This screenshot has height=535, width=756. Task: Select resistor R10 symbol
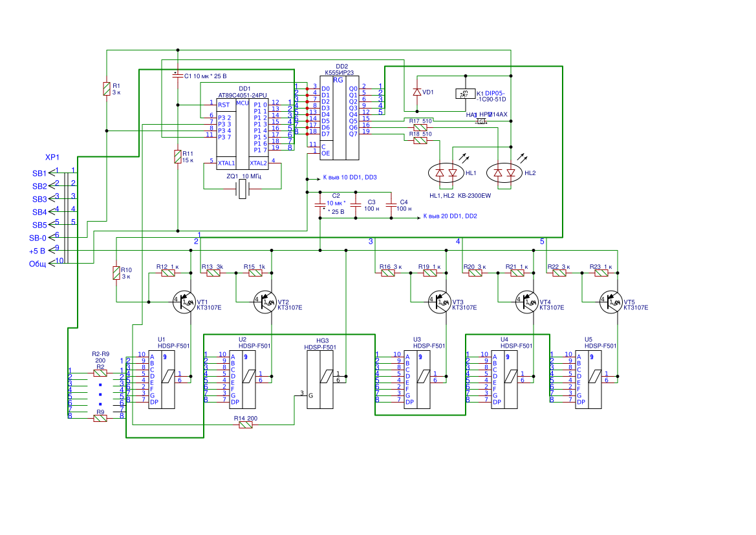pyautogui.click(x=116, y=273)
